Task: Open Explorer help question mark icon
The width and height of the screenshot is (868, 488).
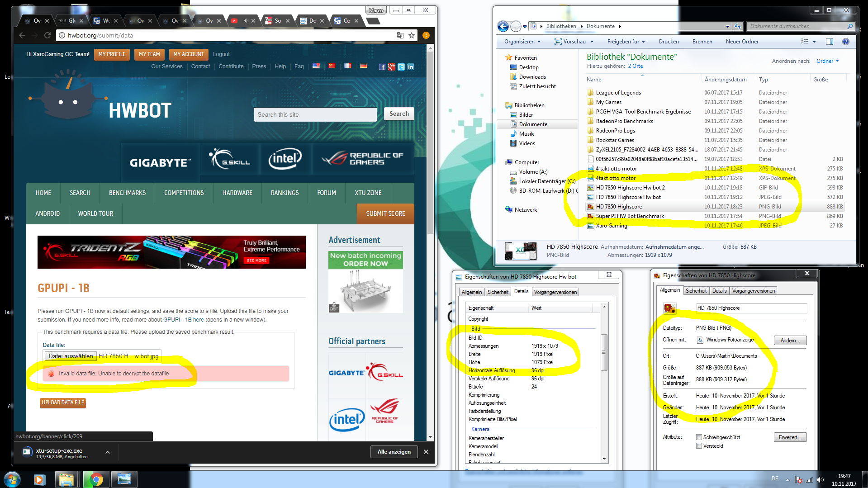Action: [x=846, y=42]
